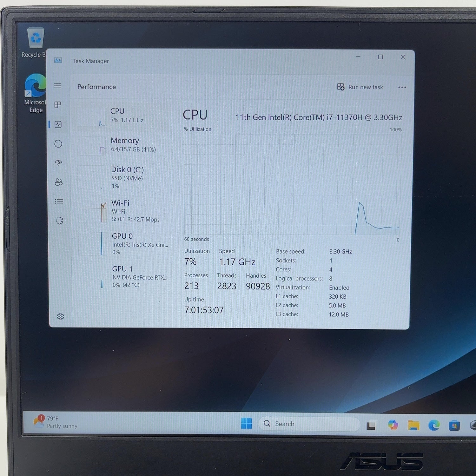This screenshot has height=476, width=476.
Task: Open the Task Manager navigation hamburger menu
Action: pyautogui.click(x=58, y=86)
